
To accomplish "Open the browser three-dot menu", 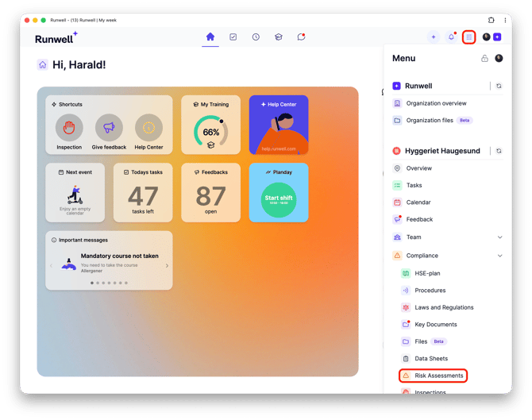I will tap(505, 20).
